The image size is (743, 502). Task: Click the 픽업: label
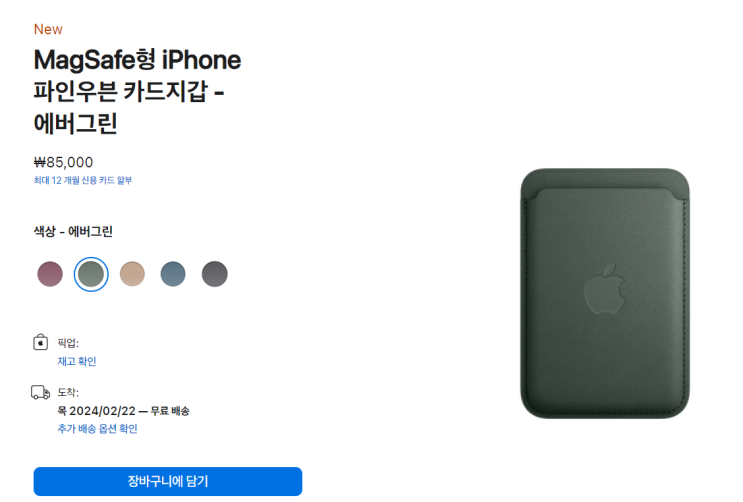coord(68,343)
